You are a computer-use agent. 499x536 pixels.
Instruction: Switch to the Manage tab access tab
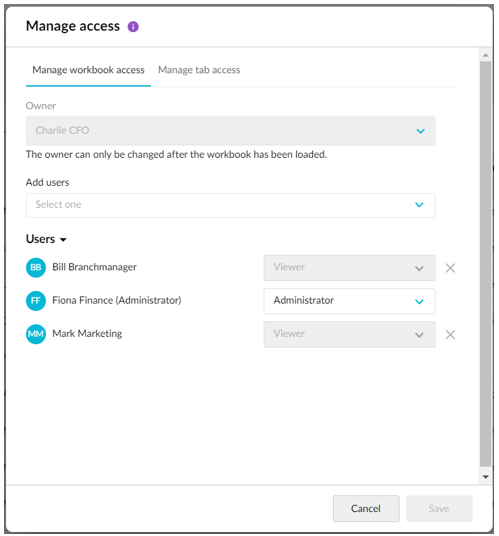[199, 70]
